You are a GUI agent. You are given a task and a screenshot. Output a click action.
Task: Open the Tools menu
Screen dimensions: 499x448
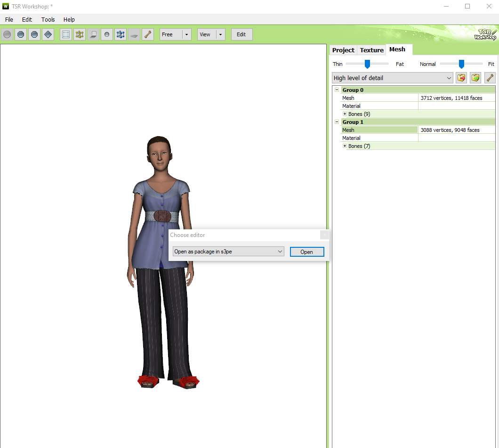[48, 19]
